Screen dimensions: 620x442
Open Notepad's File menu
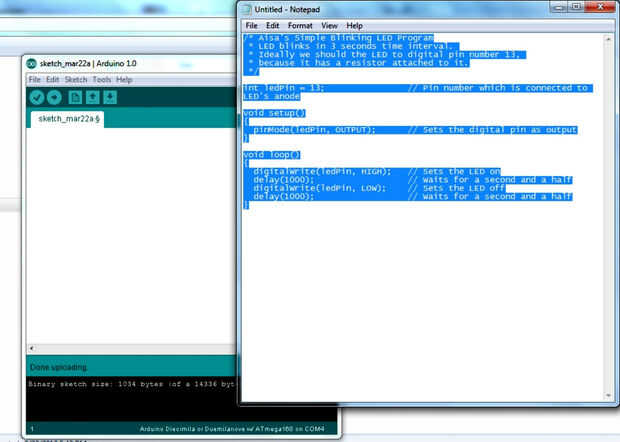click(x=251, y=26)
